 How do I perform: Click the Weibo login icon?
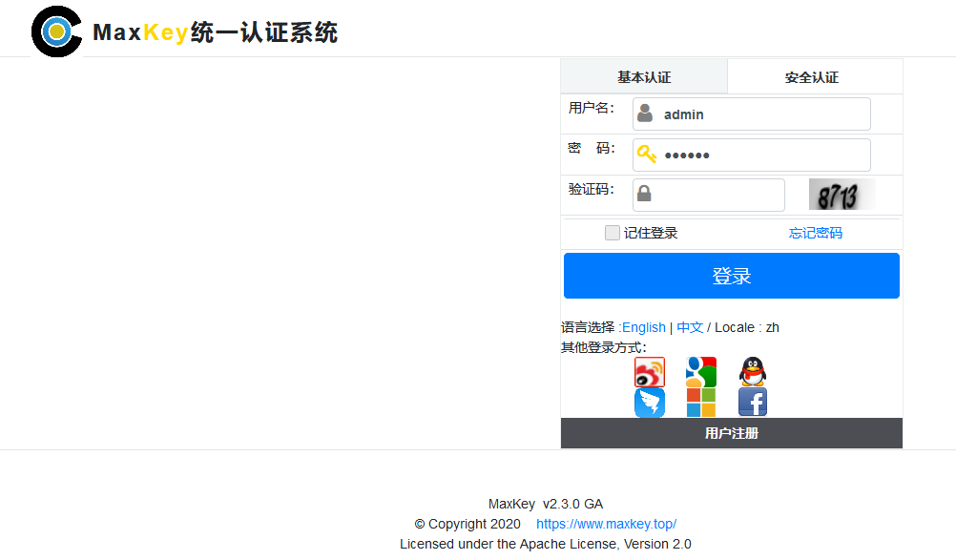pyautogui.click(x=649, y=370)
